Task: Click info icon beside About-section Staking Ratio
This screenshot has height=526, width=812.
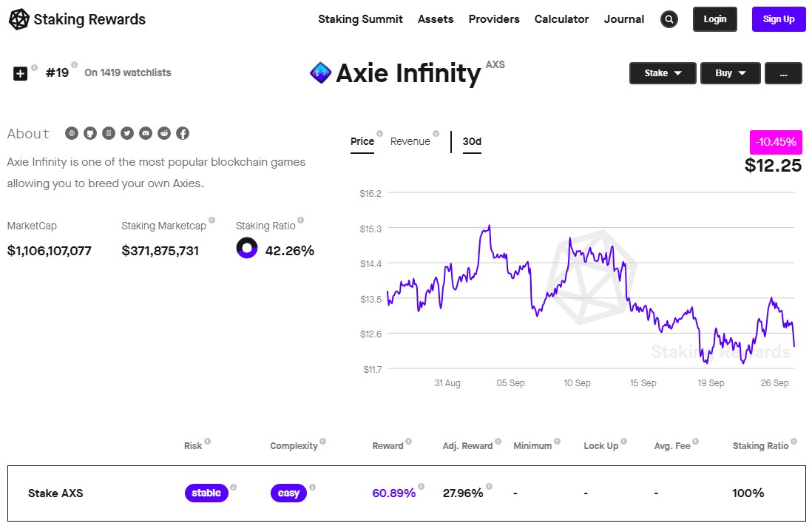Action: tap(301, 220)
